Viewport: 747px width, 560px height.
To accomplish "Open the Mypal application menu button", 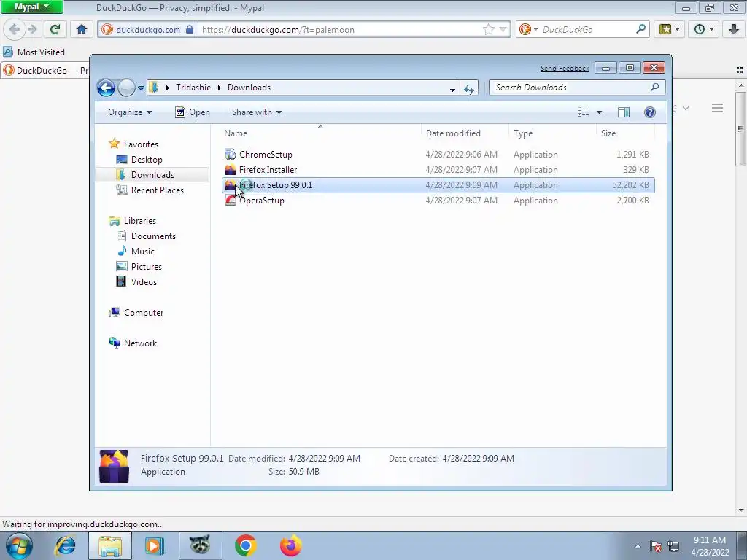I will point(32,7).
